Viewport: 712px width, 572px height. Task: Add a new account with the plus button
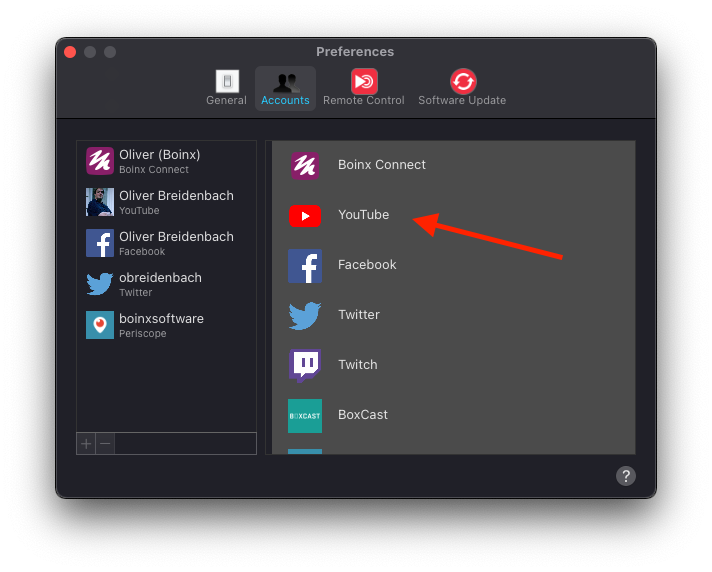tap(86, 444)
